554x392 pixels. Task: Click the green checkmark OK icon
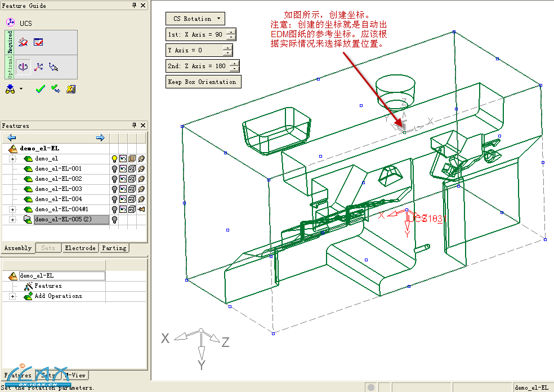pyautogui.click(x=40, y=89)
